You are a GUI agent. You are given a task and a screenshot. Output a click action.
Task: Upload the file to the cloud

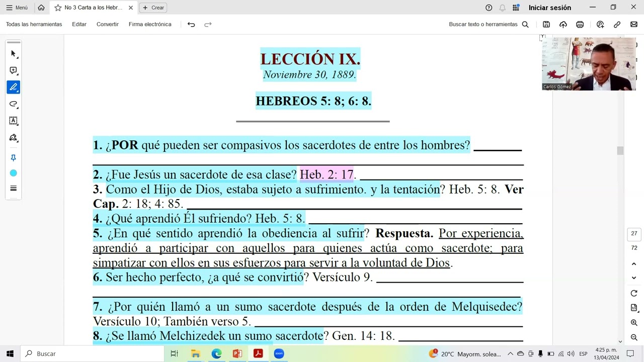coord(563,24)
